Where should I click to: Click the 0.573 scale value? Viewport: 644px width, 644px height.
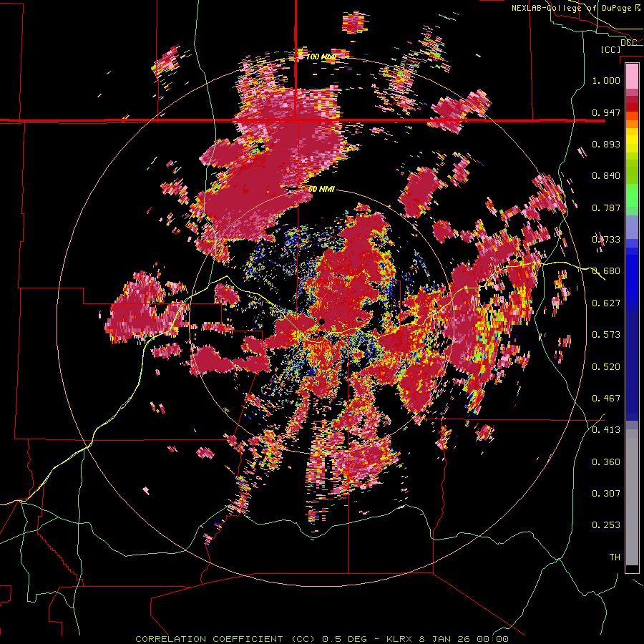(606, 334)
